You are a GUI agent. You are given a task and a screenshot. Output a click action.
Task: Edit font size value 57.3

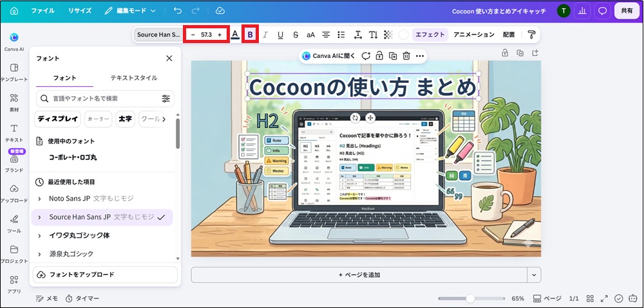[x=206, y=35]
